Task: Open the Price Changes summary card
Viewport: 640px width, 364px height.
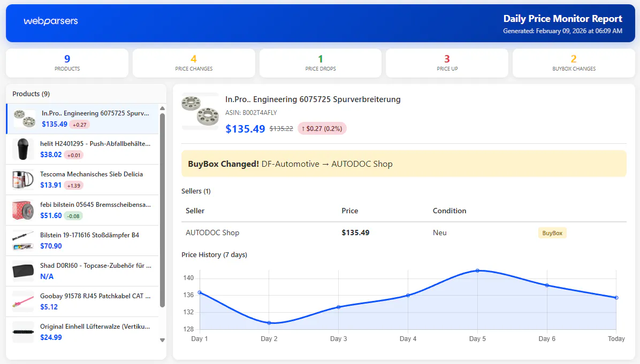Action: pos(194,63)
